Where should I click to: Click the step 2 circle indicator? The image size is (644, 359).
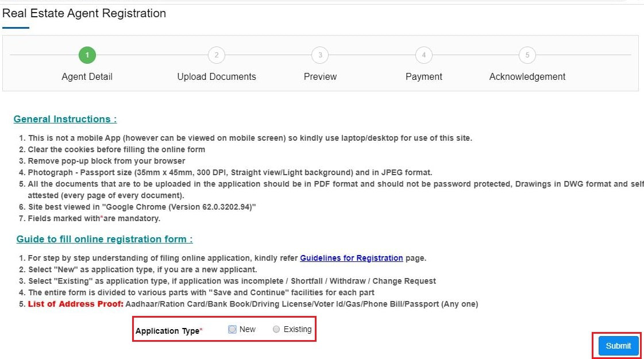coord(217,55)
